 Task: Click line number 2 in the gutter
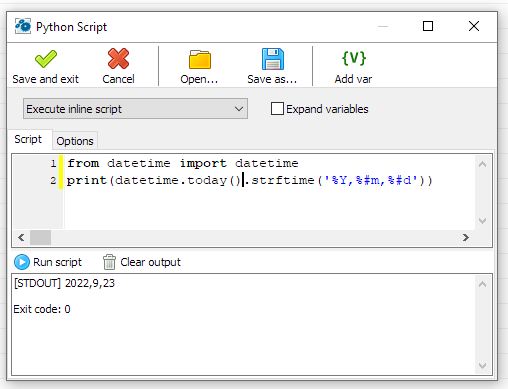53,181
